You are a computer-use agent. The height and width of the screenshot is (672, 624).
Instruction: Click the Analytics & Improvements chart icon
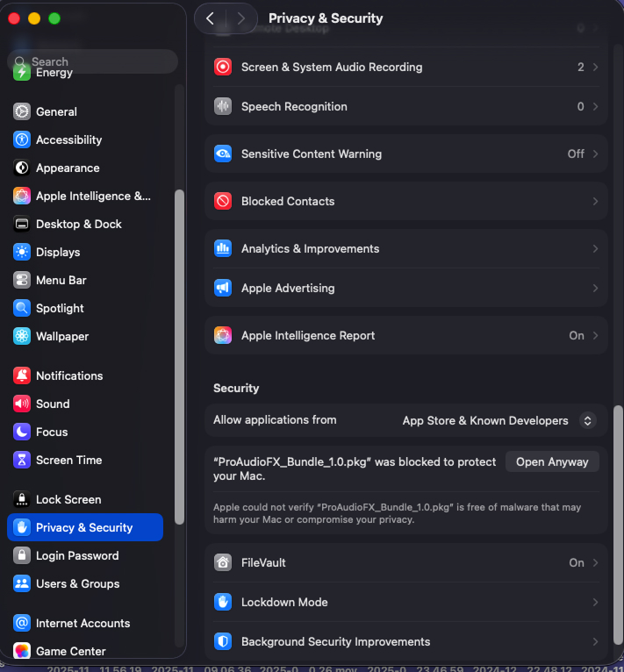pyautogui.click(x=223, y=249)
